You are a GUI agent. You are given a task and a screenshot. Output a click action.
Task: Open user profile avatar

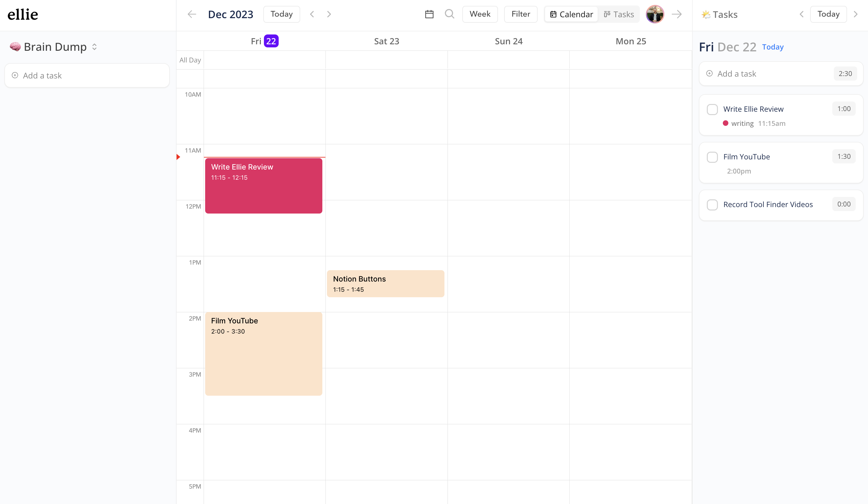pos(655,14)
